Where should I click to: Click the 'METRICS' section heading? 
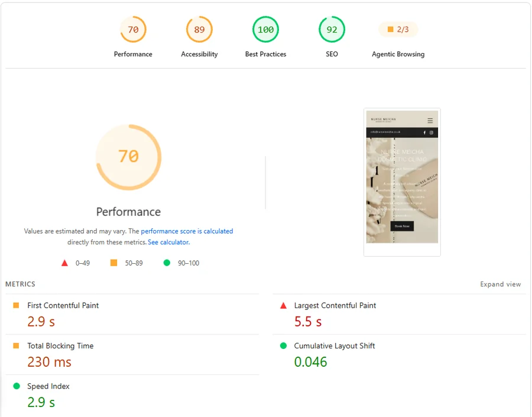pos(20,284)
